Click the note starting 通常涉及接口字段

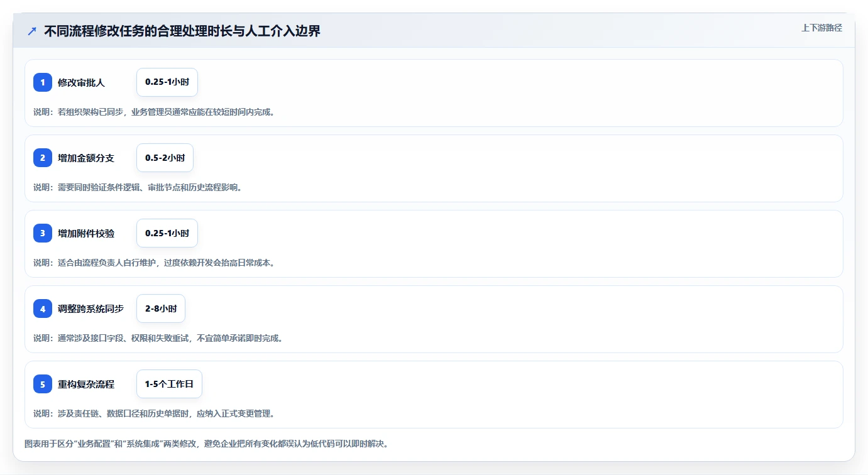[x=158, y=338]
